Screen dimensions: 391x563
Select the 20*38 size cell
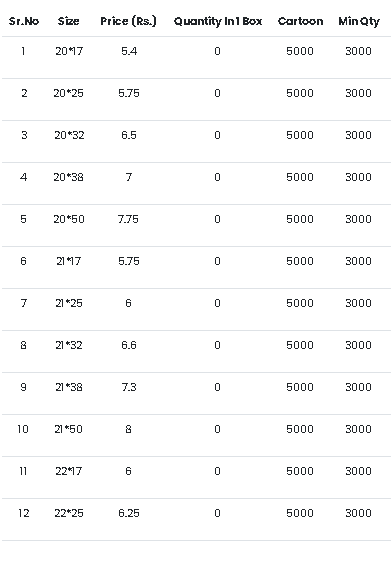coord(69,177)
